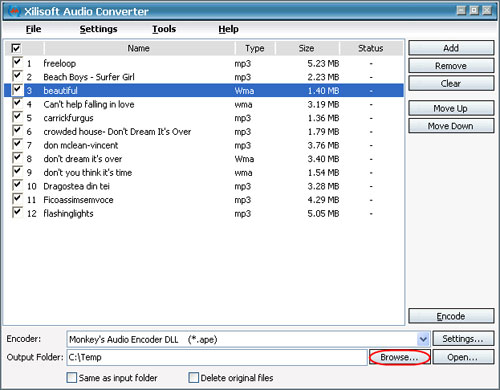The image size is (500, 390).
Task: Select the Ficoassimsemvoce row
Action: point(204,200)
